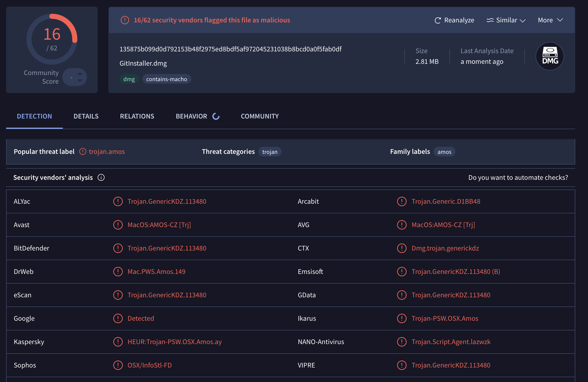Click the warning icon in malicious banner
The width and height of the screenshot is (588, 382).
tap(125, 20)
